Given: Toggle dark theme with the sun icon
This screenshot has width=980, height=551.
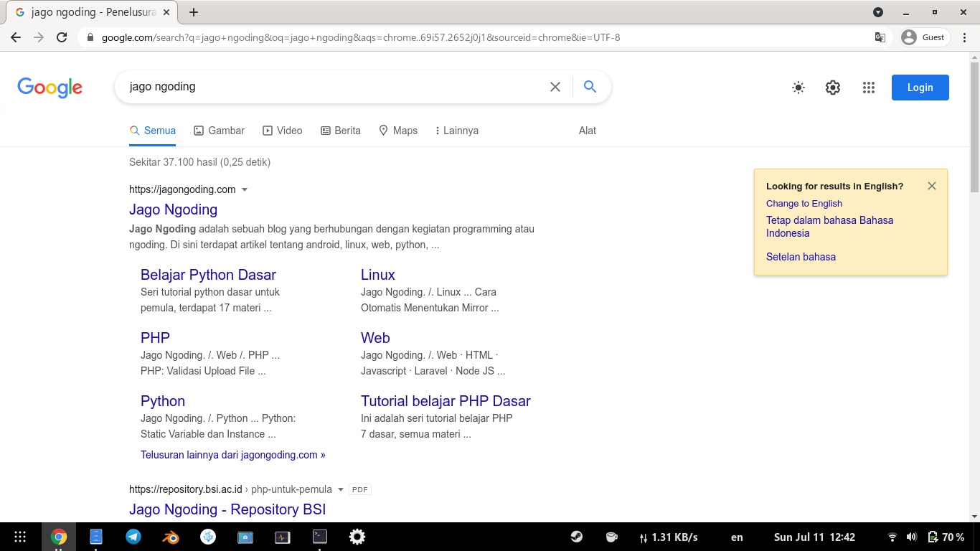Looking at the screenshot, I should point(798,88).
